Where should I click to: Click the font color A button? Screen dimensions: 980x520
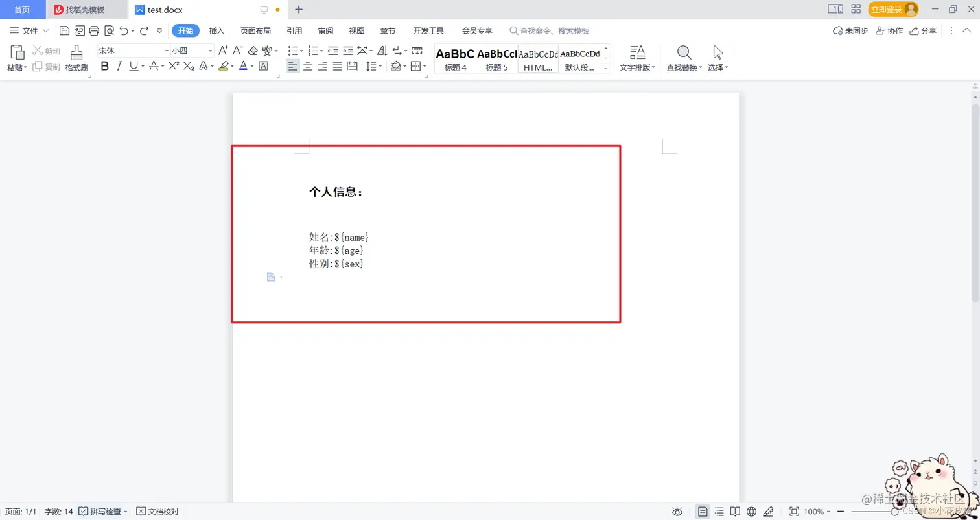pyautogui.click(x=243, y=66)
